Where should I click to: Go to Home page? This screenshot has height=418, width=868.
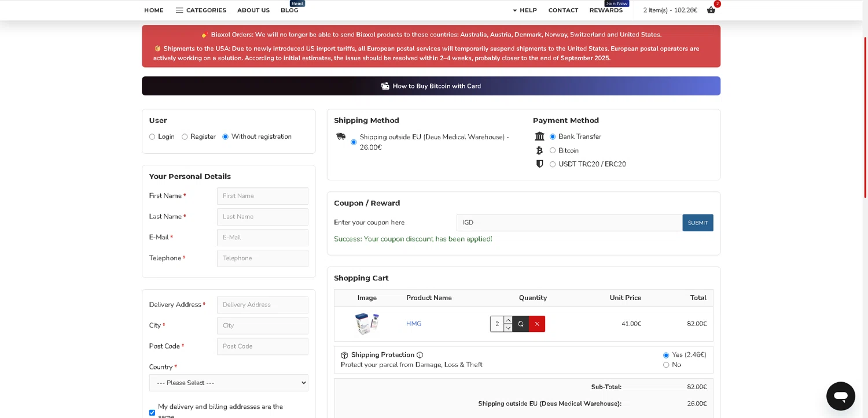[154, 10]
